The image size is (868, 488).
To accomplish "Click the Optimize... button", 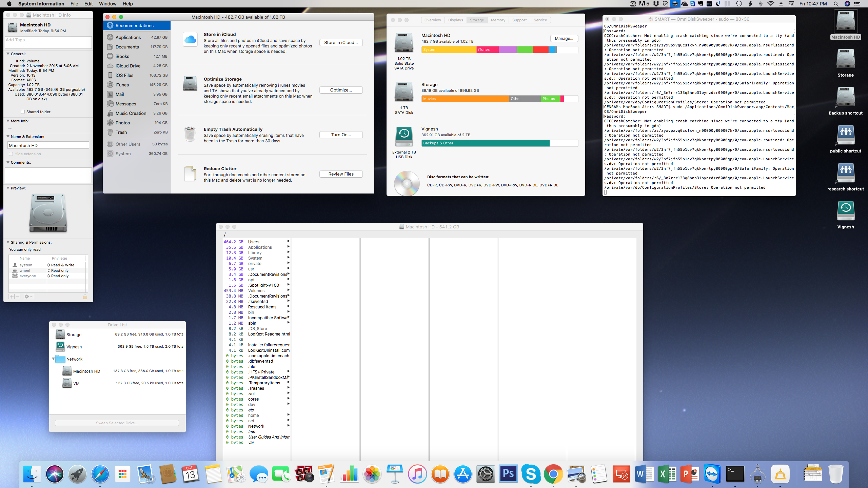I will pos(341,90).
